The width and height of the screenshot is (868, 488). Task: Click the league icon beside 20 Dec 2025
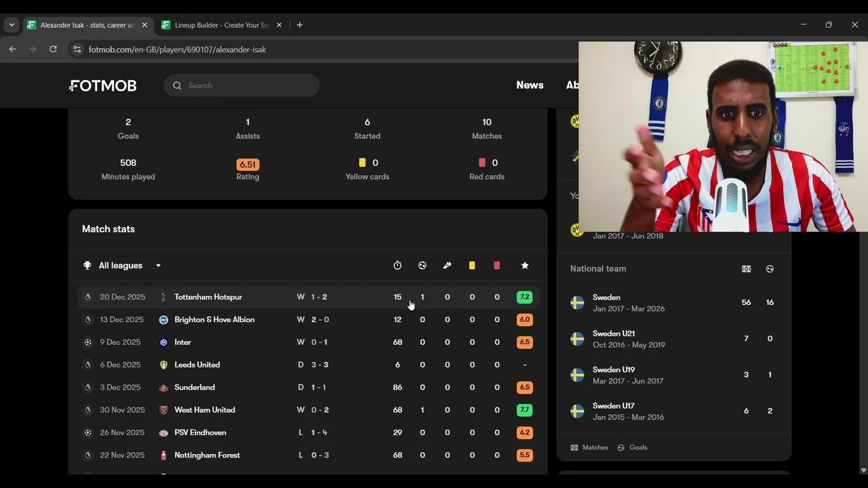tap(87, 297)
